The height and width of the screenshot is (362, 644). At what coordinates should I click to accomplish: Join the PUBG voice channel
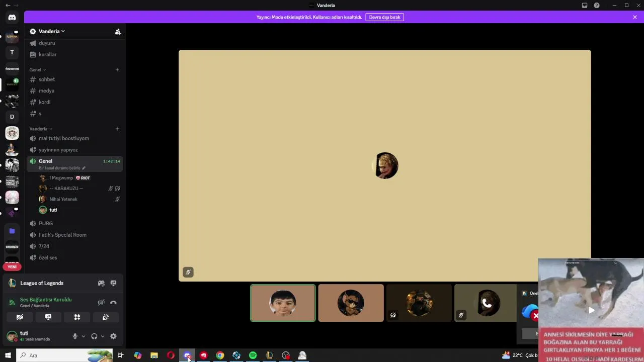click(74, 223)
